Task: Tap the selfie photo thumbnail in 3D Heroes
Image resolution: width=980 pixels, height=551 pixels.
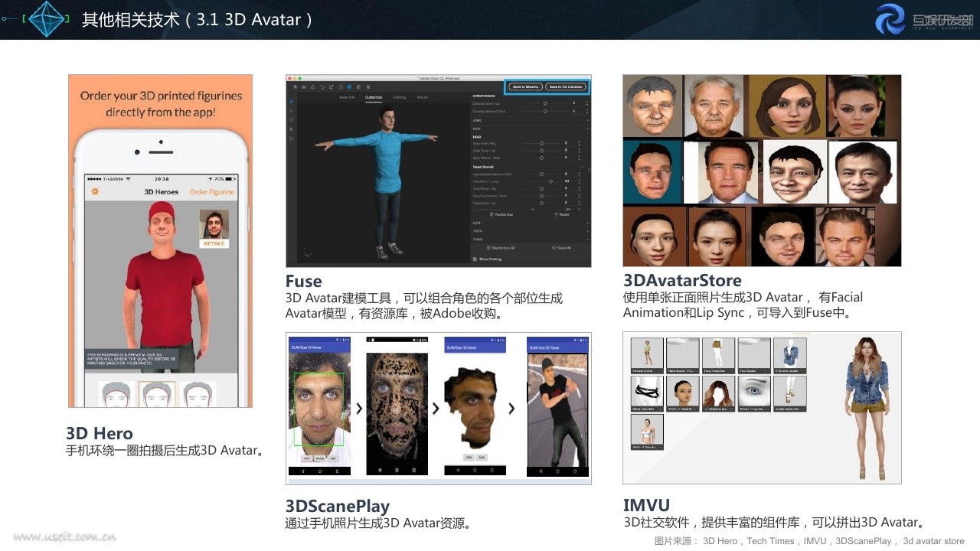Action: click(x=214, y=224)
